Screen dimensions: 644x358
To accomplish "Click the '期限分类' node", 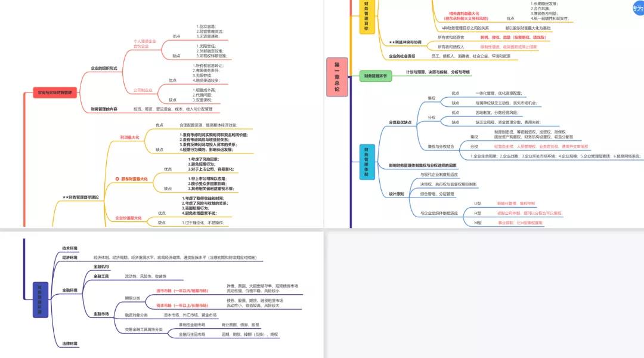I will (132, 298).
